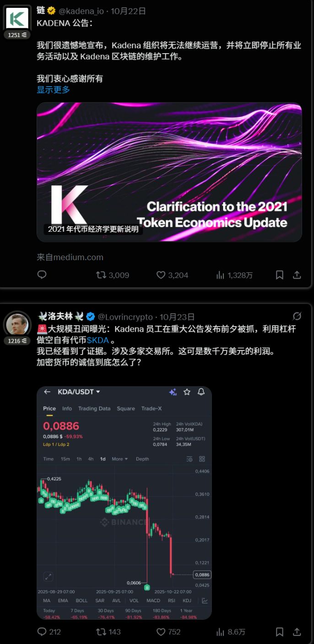Expand the post with 显示更多
This screenshot has height=644, width=314.
[x=54, y=90]
